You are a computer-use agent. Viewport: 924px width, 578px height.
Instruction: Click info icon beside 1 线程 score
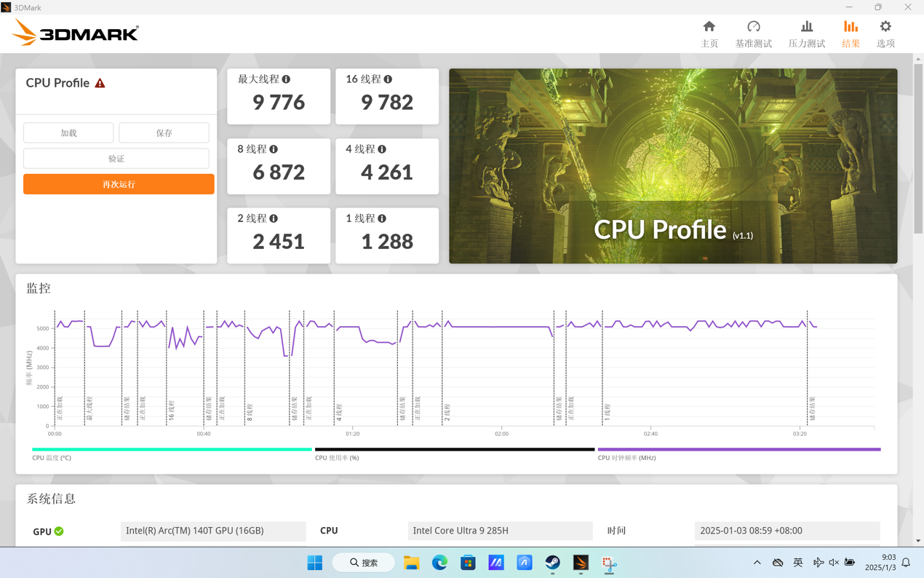[382, 218]
